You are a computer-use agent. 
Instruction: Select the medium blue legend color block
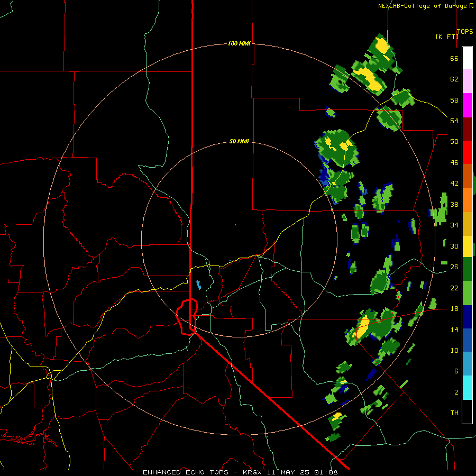[x=467, y=340]
